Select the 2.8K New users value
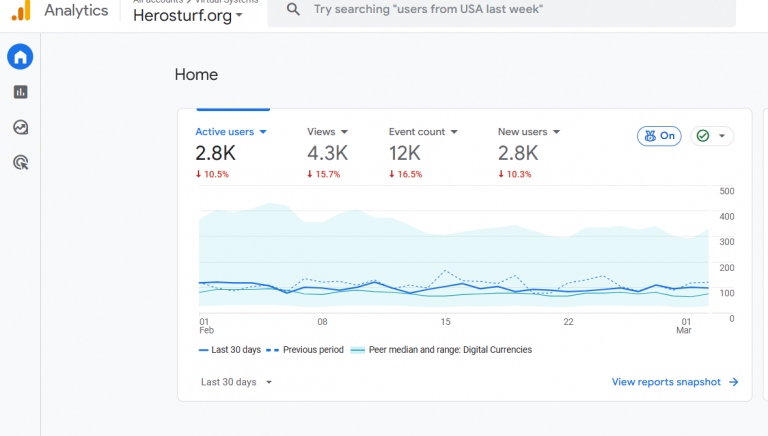 point(518,153)
